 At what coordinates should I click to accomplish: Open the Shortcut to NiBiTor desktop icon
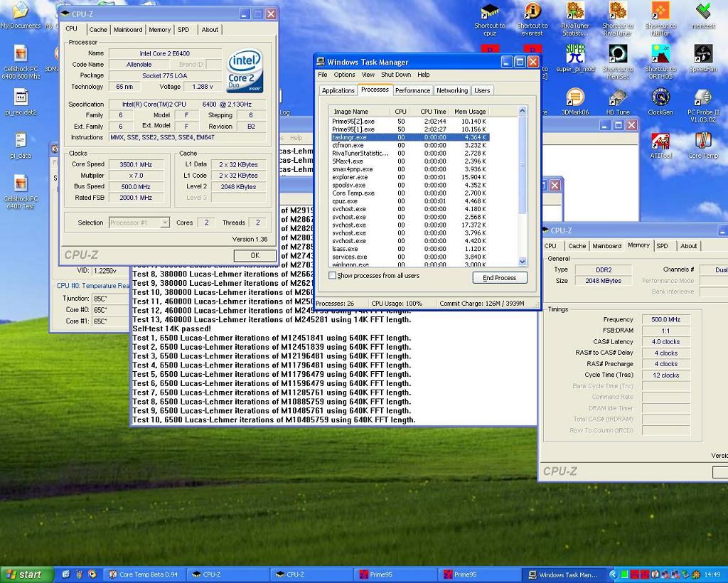[660, 19]
